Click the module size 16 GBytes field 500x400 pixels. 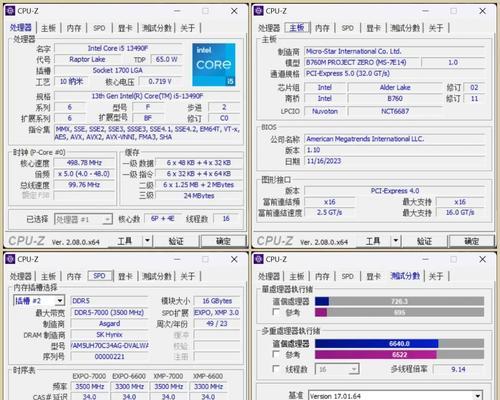[217, 301]
